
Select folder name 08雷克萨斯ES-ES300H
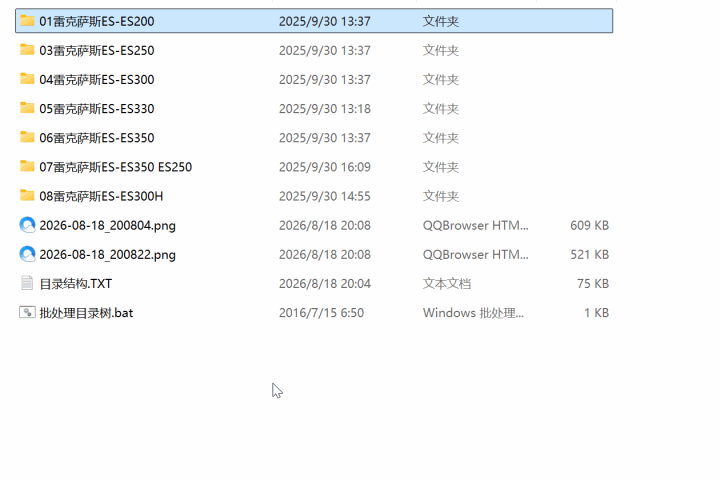[x=101, y=196]
